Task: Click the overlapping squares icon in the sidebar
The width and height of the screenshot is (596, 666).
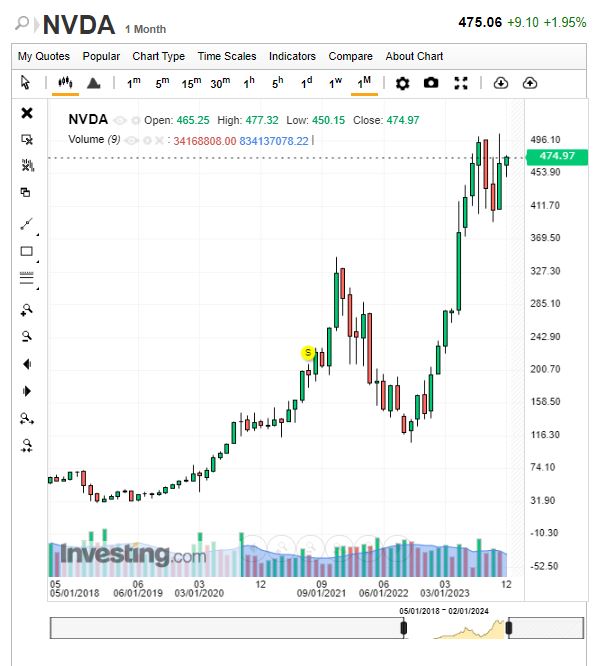Action: pos(25,192)
